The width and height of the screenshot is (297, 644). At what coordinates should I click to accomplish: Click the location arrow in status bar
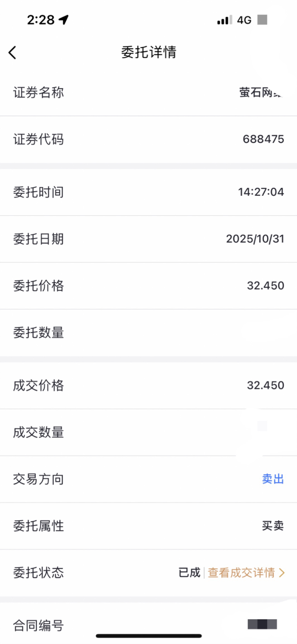[x=64, y=19]
